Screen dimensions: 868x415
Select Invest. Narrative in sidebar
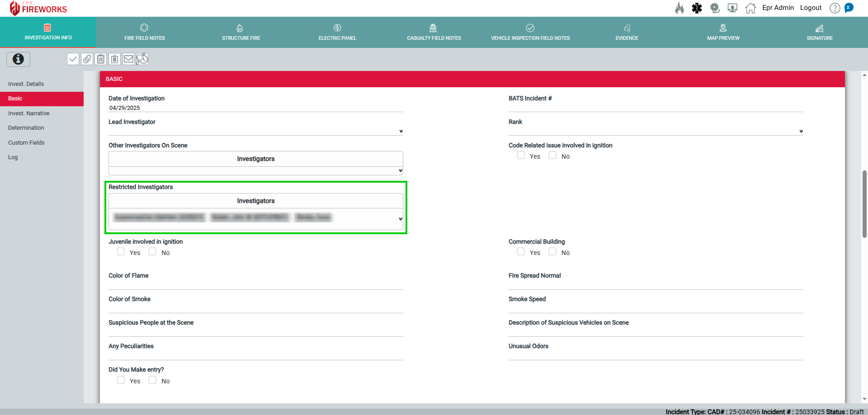(29, 113)
